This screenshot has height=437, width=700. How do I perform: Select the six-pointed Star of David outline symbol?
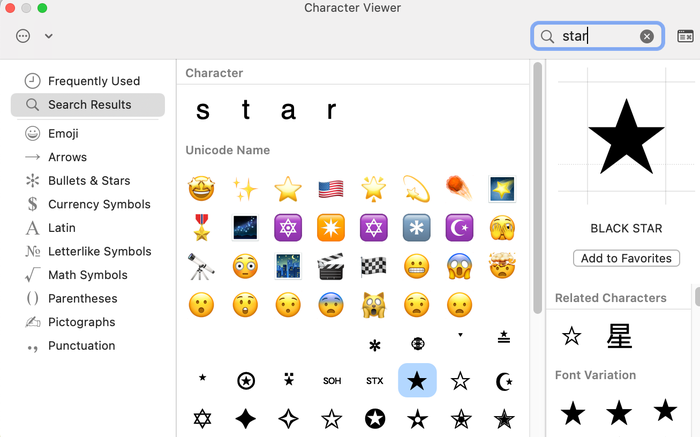point(202,419)
